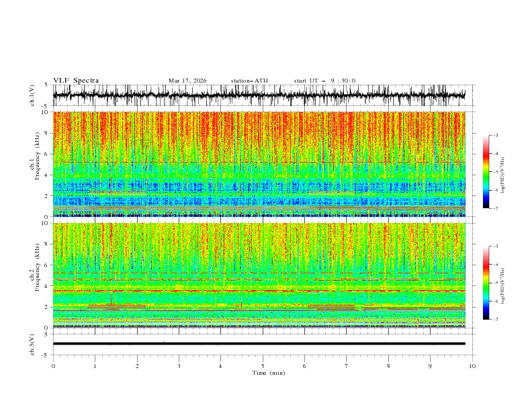Click the 5 tick on the ch.1(V) axis
Image resolution: width=532 pixels, height=411 pixels.
click(46, 85)
